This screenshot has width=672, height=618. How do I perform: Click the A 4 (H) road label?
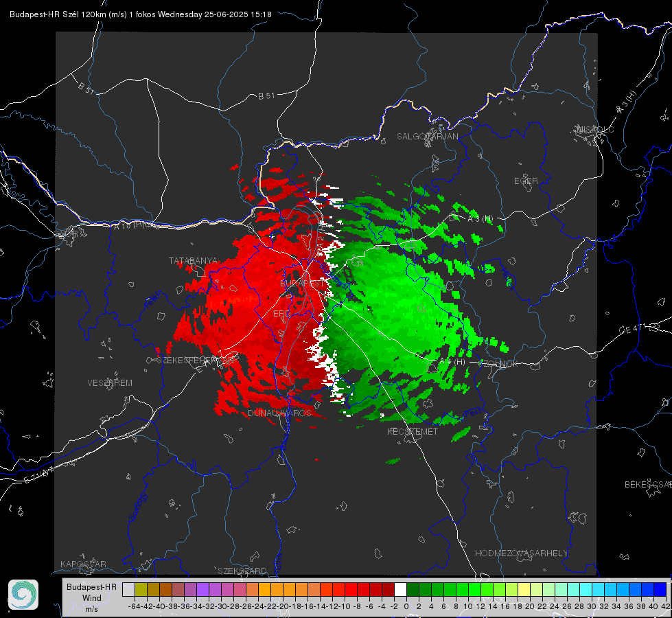(452, 362)
